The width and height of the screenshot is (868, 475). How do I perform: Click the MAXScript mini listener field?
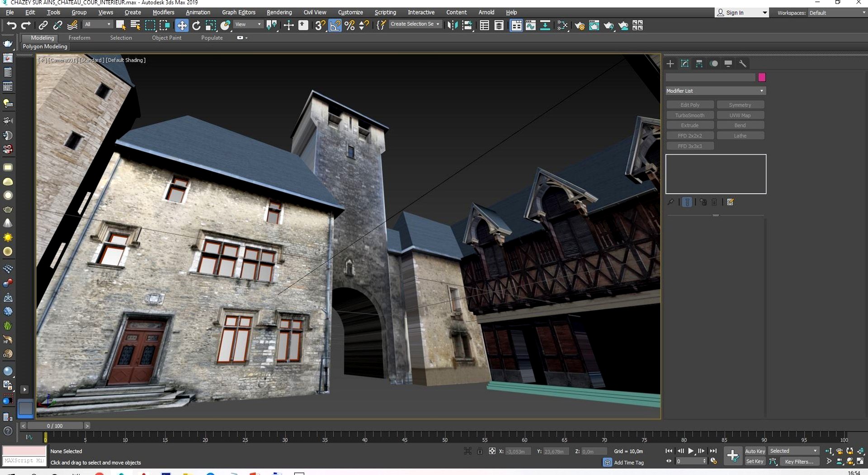(24, 461)
